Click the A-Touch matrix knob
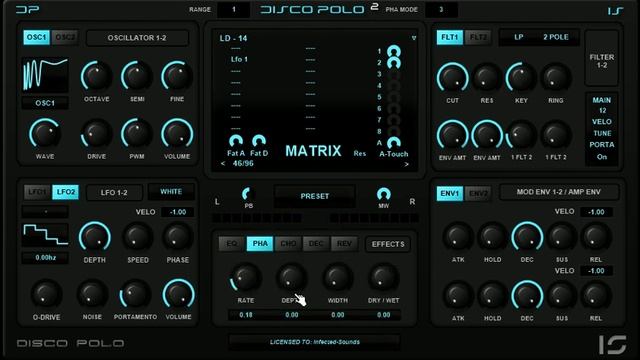640x360 pixels. [393, 143]
